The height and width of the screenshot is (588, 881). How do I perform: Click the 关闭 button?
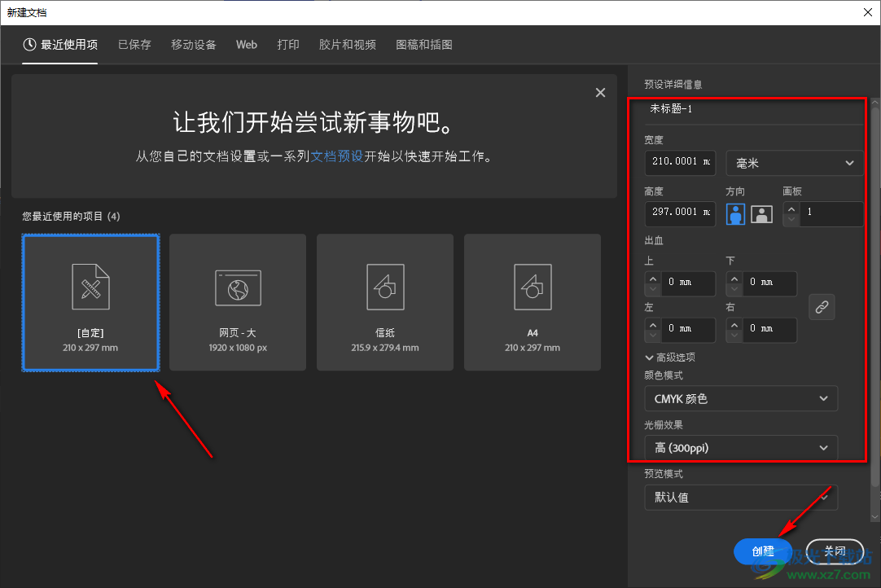click(835, 551)
